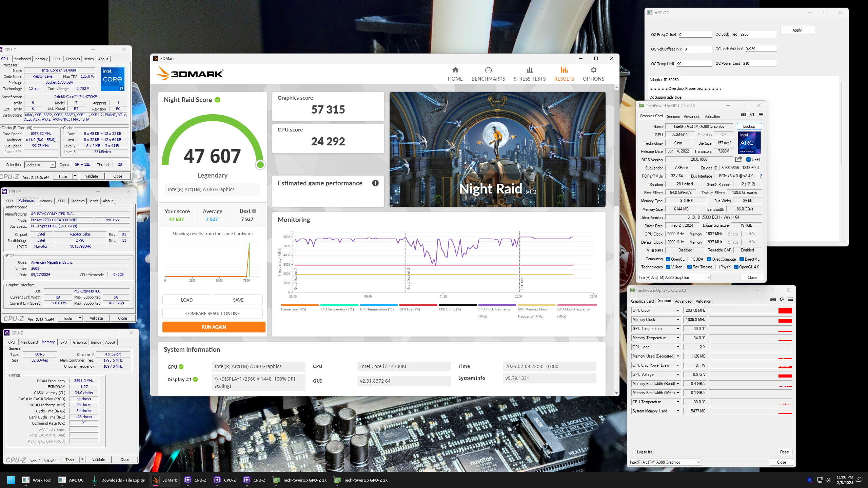
Task: Click COMPARE RESULT ONLINE
Action: pyautogui.click(x=212, y=313)
